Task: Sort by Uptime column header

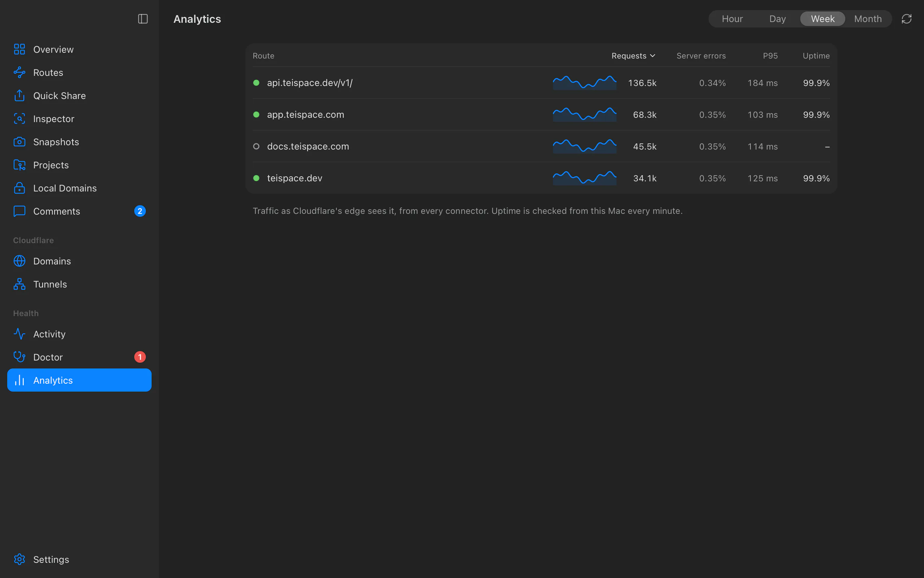Action: click(x=816, y=56)
